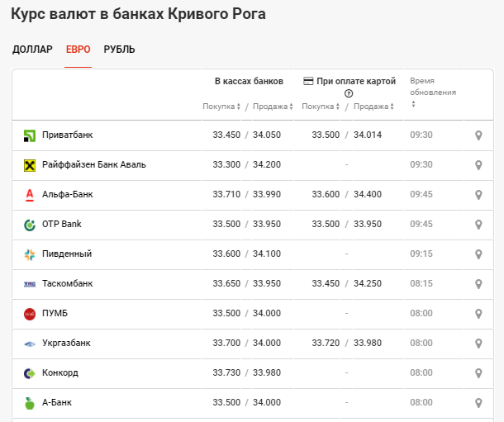The width and height of the screenshot is (504, 422).
Task: Click the red ПУМБ logo icon
Action: tap(30, 314)
